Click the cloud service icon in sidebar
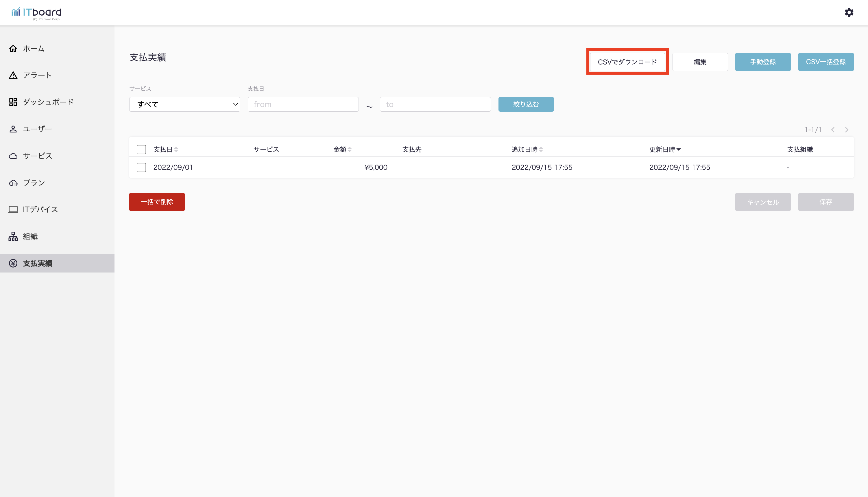Viewport: 868px width, 497px height. point(13,156)
